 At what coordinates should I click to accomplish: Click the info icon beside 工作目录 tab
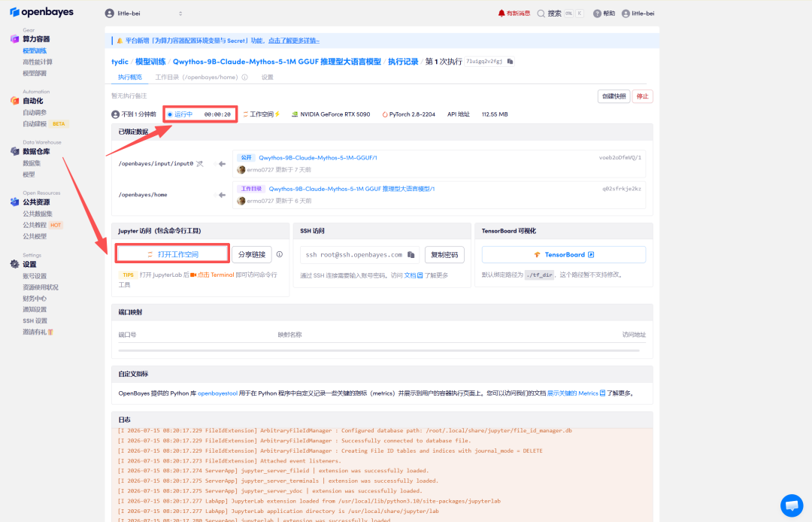[244, 77]
